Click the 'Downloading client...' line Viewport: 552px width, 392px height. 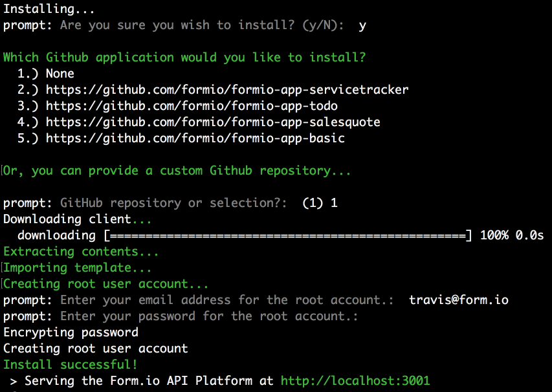pos(78,219)
